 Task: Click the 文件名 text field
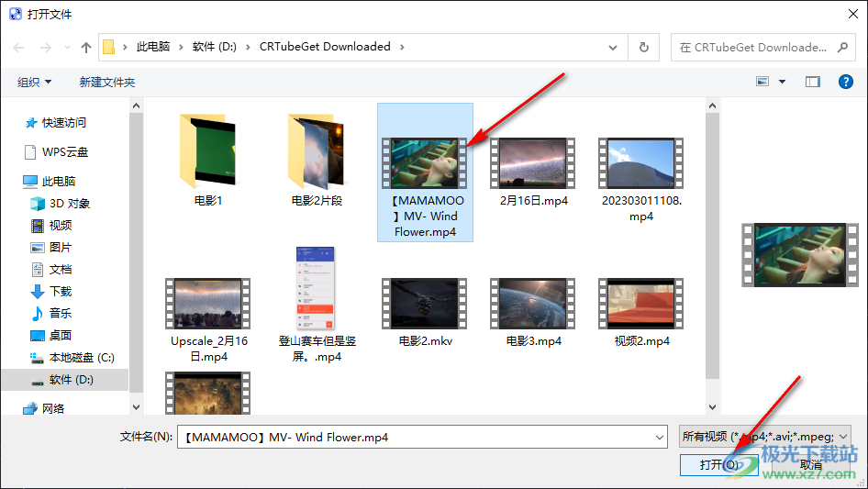tap(422, 437)
